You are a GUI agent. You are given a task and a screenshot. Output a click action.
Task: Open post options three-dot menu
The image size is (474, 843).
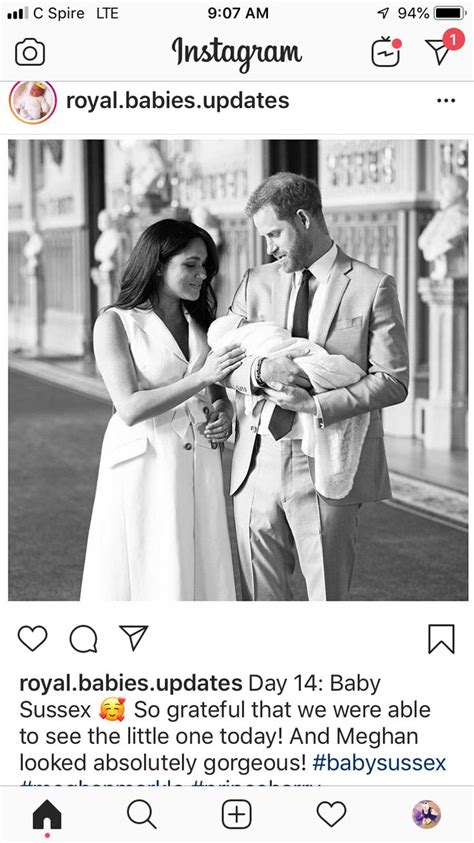click(446, 101)
